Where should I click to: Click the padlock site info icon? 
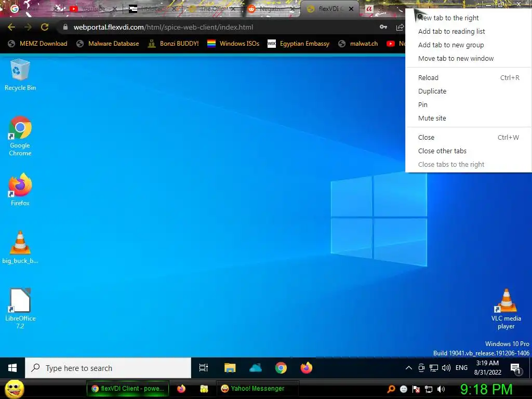[x=65, y=27]
